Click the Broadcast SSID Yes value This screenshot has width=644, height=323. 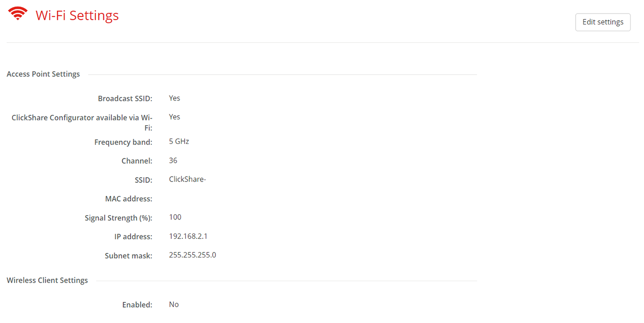click(x=175, y=98)
